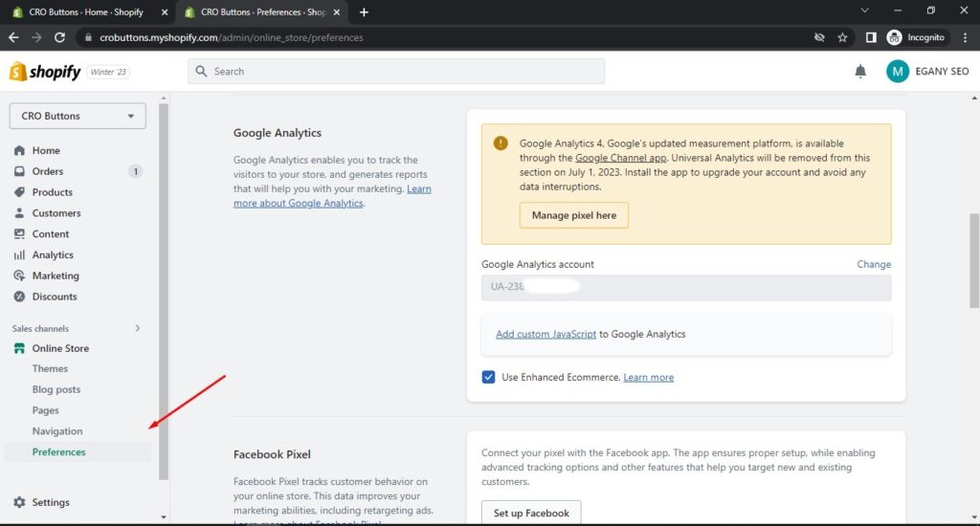Image resolution: width=980 pixels, height=526 pixels.
Task: Close the CRO Buttons Preferences tab
Action: 336,11
